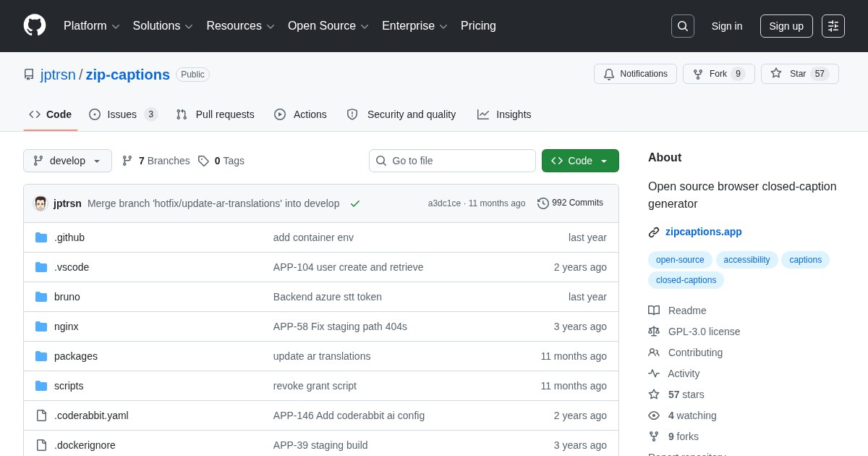Expand the Solutions menu

pyautogui.click(x=163, y=26)
